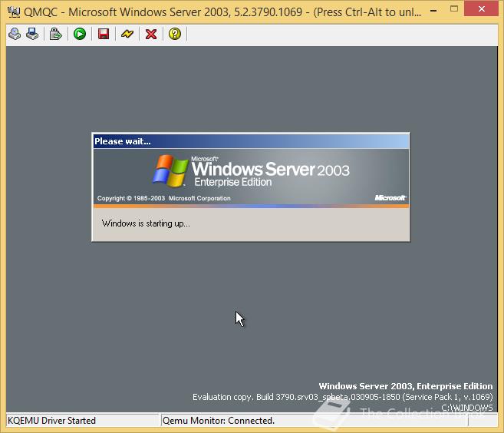
Task: Click the 'KQEMU Driver Started' status text
Action: (x=51, y=421)
